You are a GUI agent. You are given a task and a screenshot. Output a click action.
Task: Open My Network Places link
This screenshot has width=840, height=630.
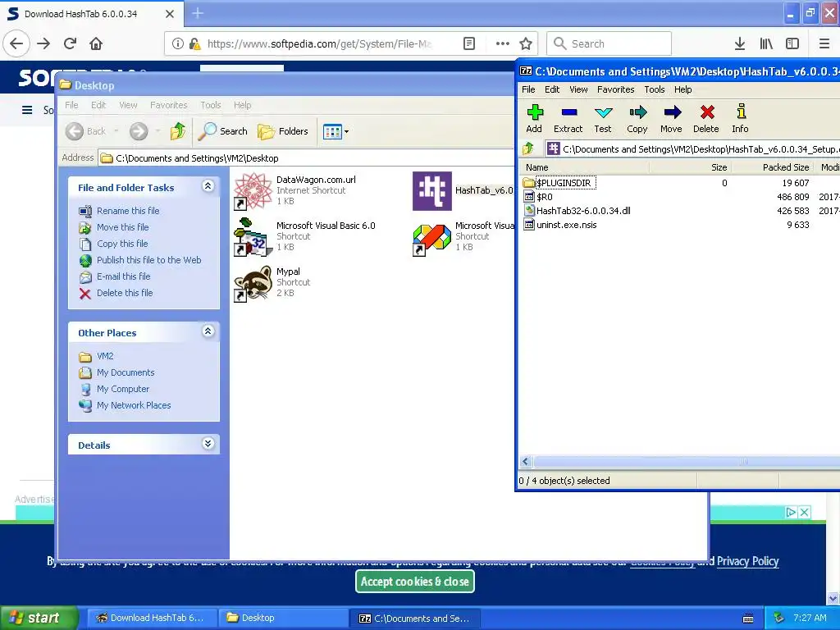click(x=134, y=405)
